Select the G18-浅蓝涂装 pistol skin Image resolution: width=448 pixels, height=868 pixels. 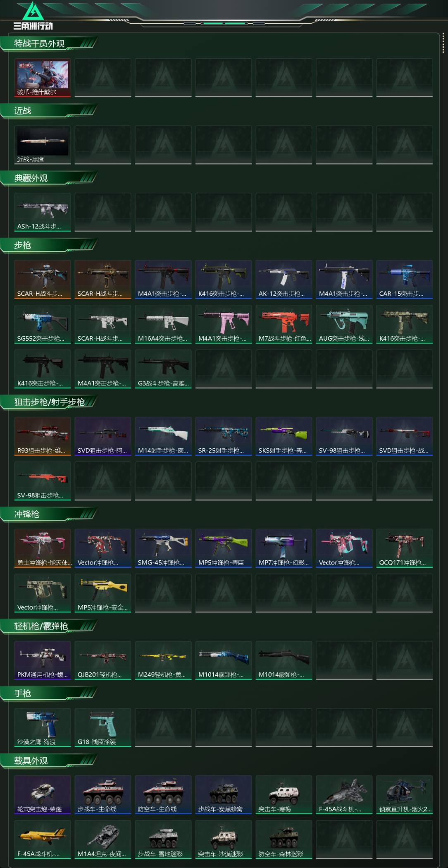pyautogui.click(x=103, y=727)
